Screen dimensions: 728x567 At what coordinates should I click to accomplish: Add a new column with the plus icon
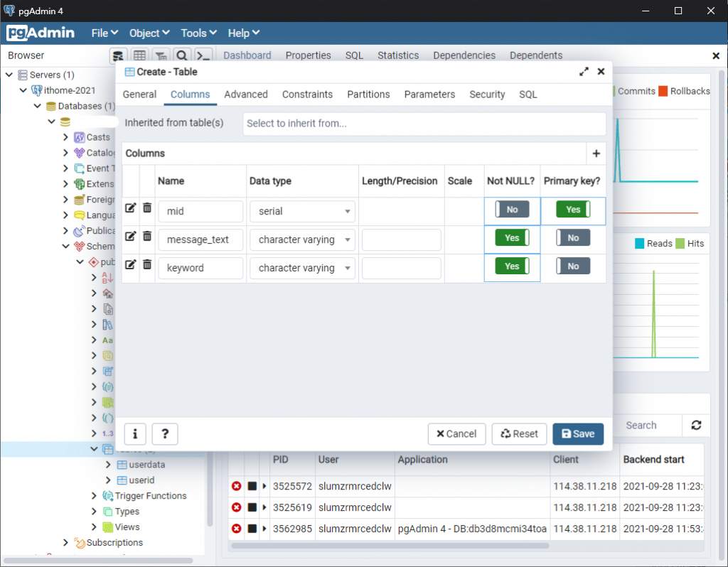click(596, 153)
